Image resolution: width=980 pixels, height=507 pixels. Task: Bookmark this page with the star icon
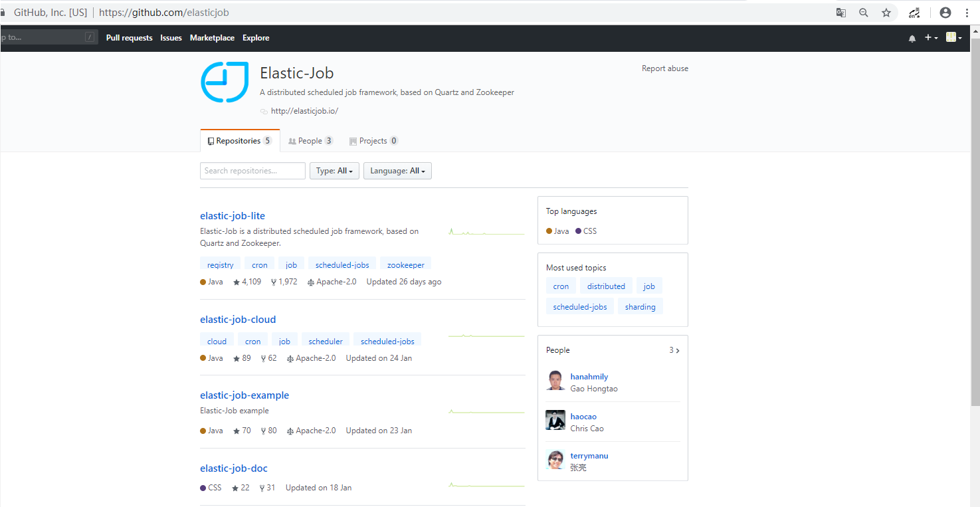(886, 13)
